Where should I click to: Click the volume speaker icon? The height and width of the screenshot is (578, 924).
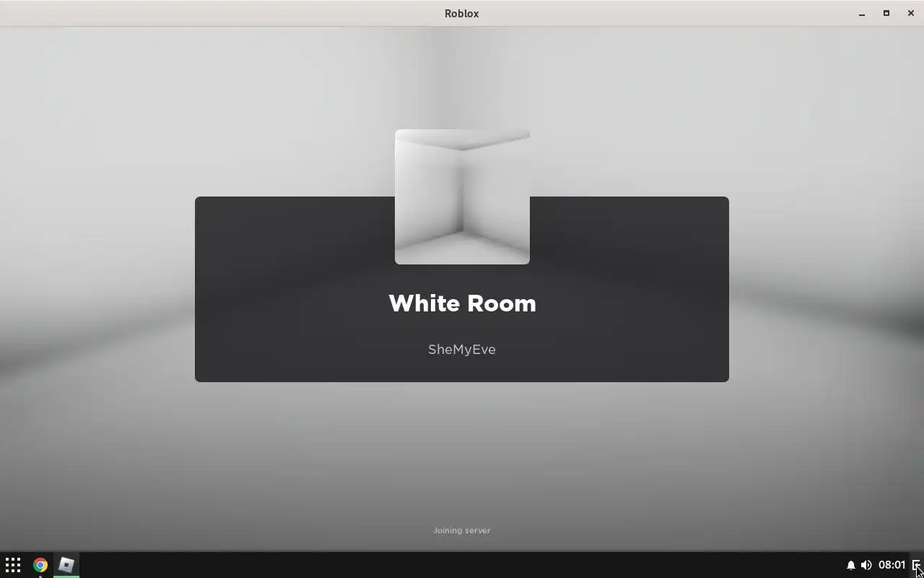pyautogui.click(x=866, y=565)
